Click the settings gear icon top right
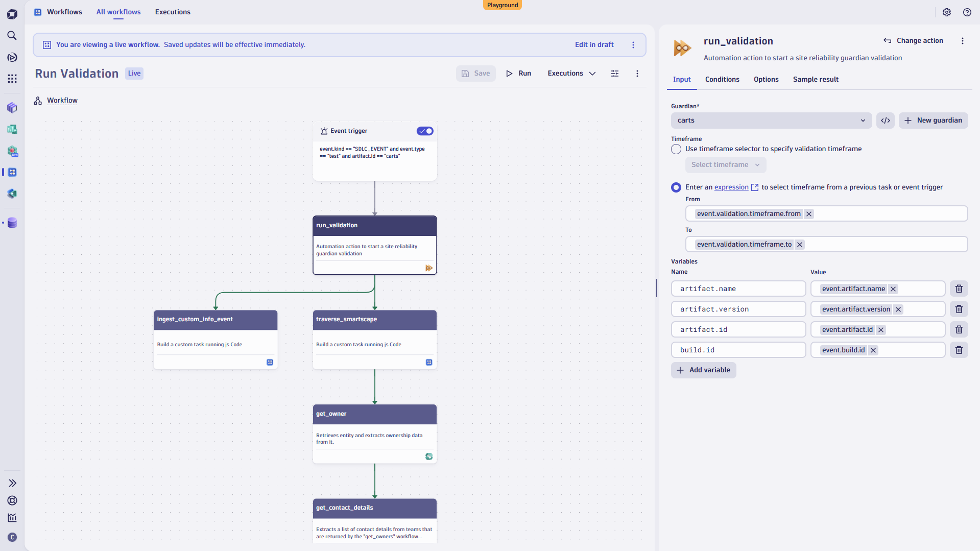Image resolution: width=980 pixels, height=551 pixels. coord(947,12)
